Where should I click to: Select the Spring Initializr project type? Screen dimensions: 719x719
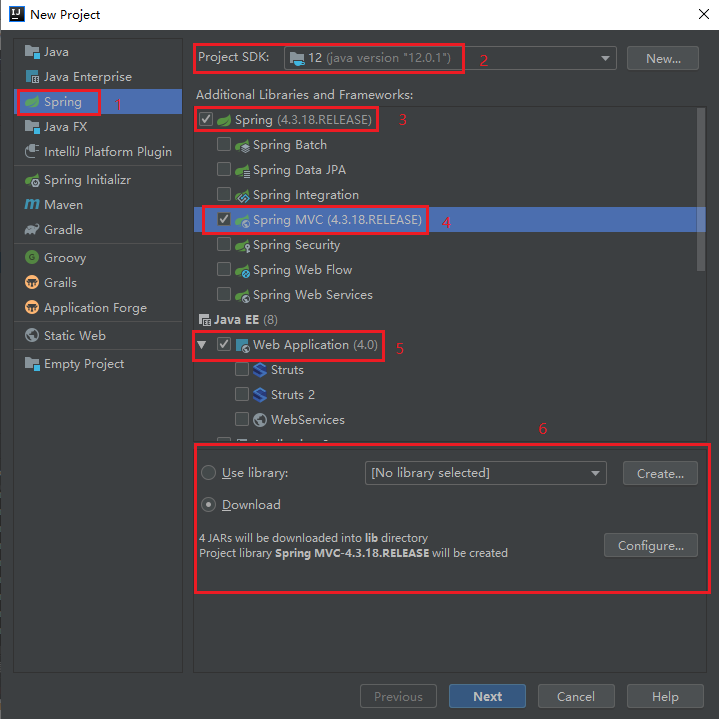pos(98,180)
